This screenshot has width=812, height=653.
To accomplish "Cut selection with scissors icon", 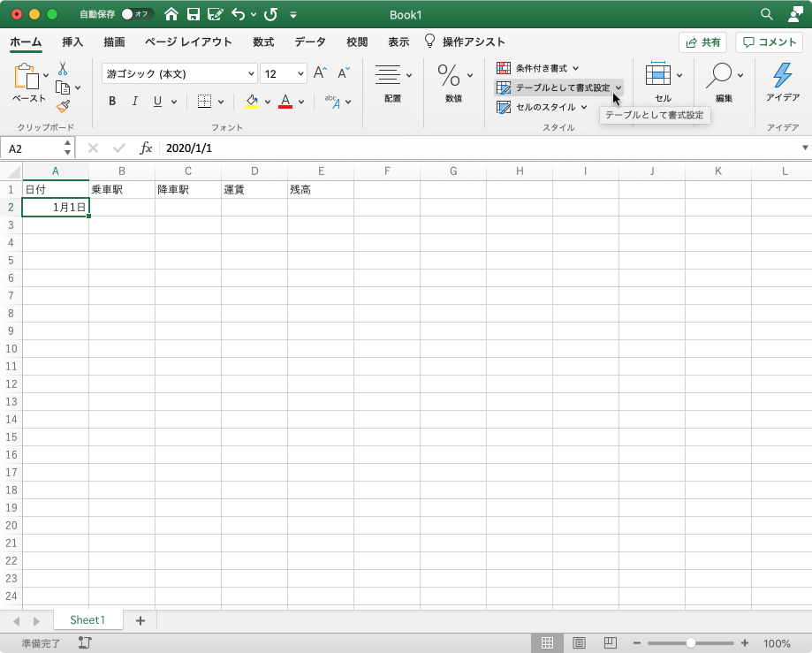I will pos(63,68).
